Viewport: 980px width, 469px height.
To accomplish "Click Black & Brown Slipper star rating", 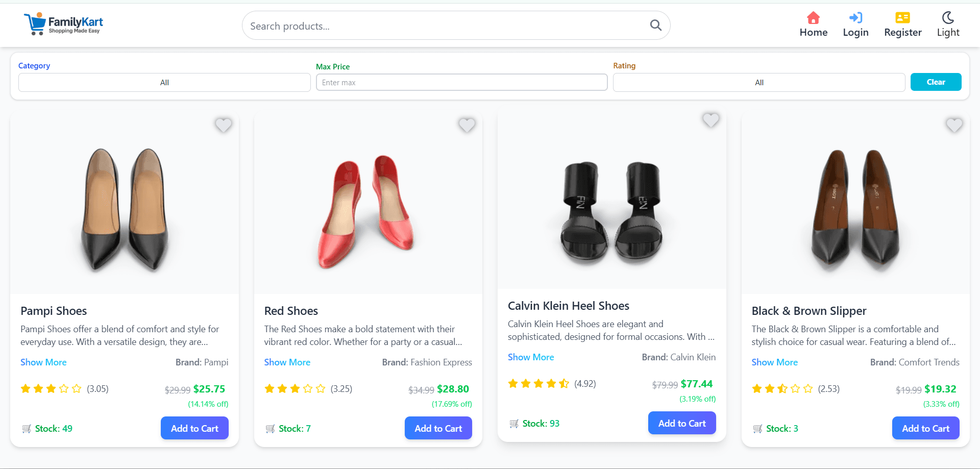I will coord(782,389).
